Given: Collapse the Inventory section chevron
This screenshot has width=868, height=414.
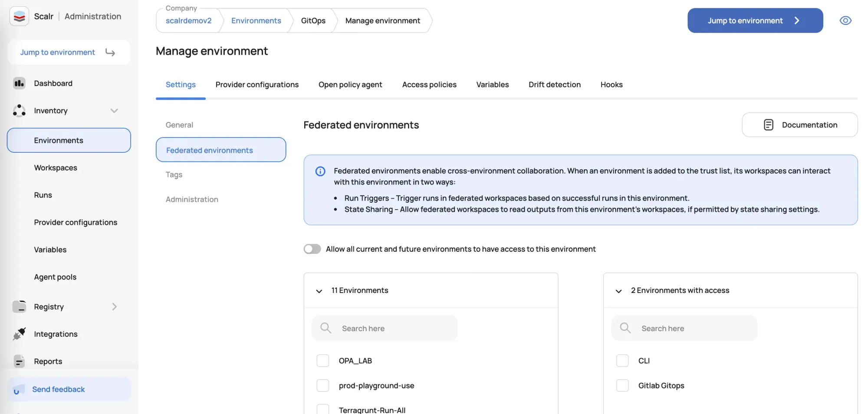Looking at the screenshot, I should point(114,111).
